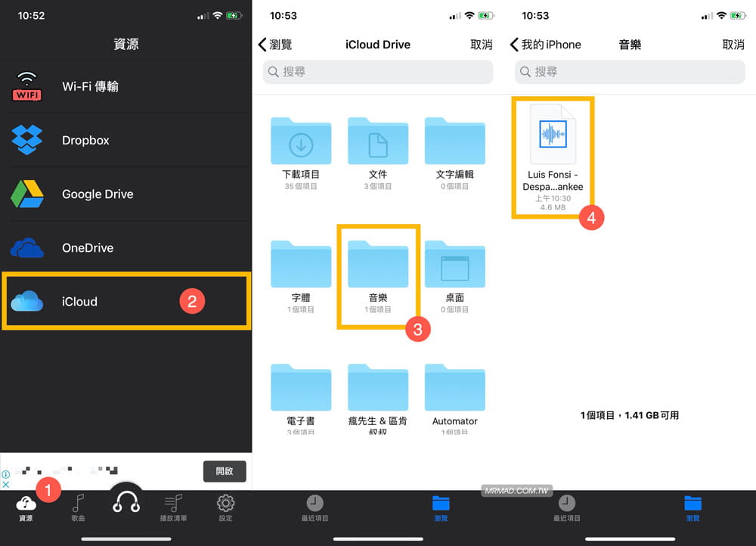Switch to the 播放清單 tab
This screenshot has width=756, height=546.
[174, 509]
